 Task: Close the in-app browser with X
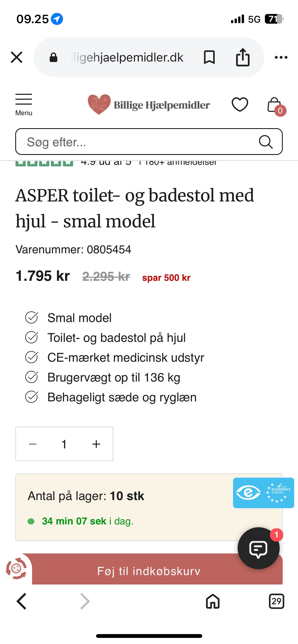[17, 57]
